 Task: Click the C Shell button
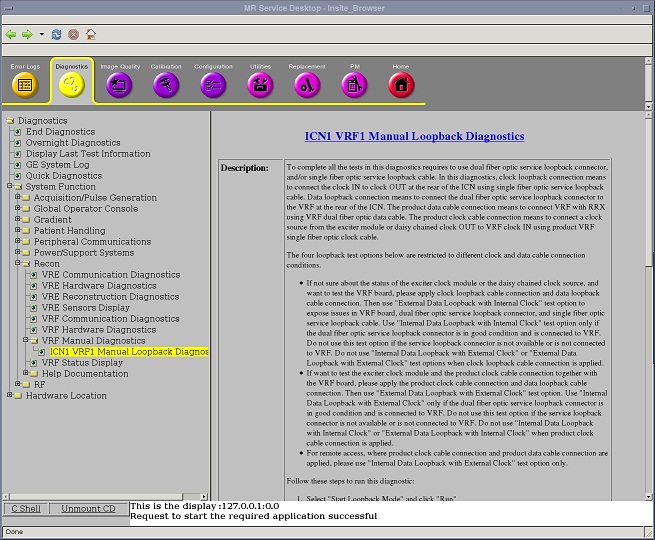point(25,509)
